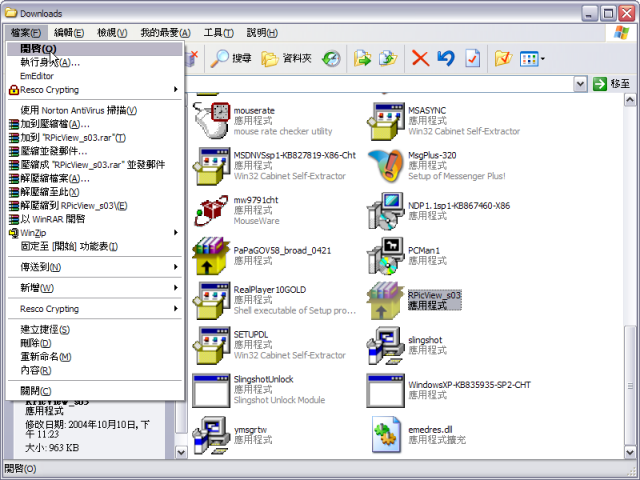Click the Properties checkmark document icon
The image size is (640, 480).
[x=472, y=59]
